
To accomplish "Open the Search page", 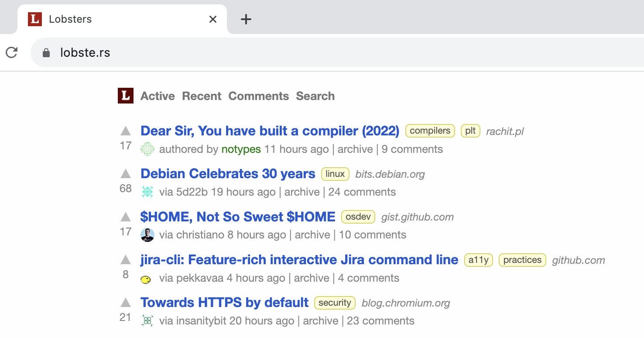I will click(315, 96).
